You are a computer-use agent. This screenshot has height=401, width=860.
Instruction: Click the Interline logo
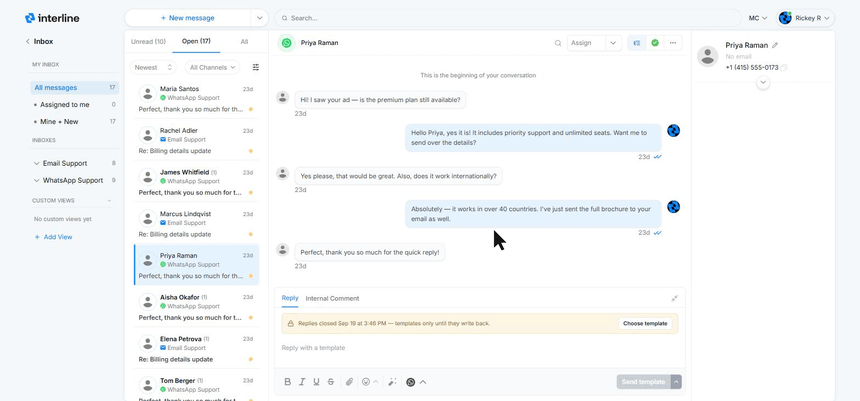[x=52, y=18]
